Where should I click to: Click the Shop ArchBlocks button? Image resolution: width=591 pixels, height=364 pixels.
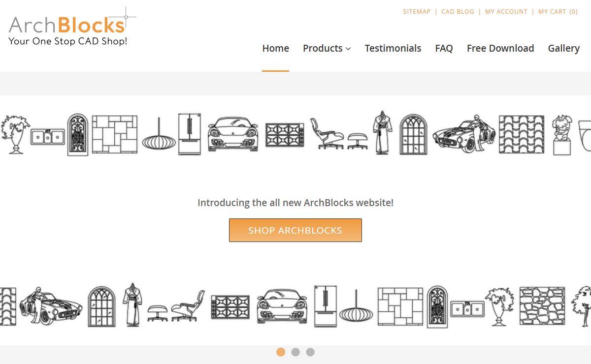point(295,230)
